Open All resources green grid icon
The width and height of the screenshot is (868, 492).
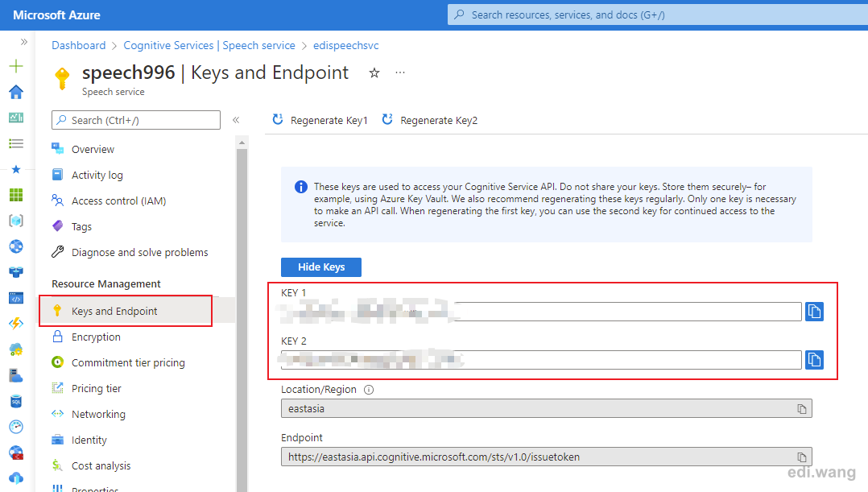(16, 195)
